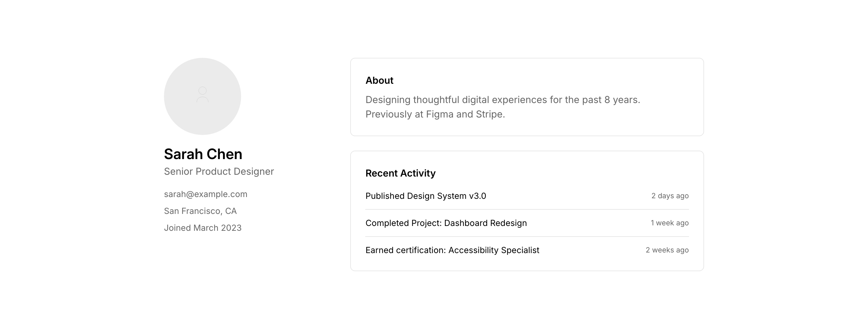Click the word Figma in About
This screenshot has width=868, height=329.
pyautogui.click(x=439, y=114)
